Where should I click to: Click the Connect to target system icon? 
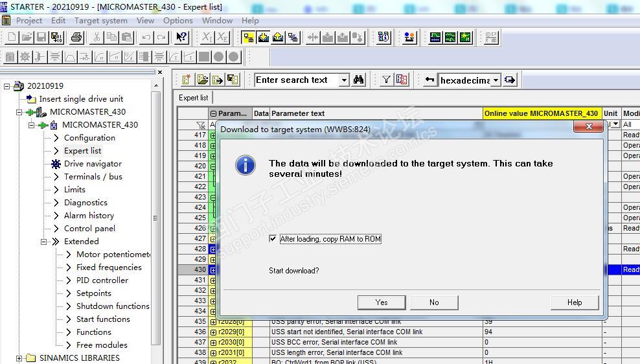click(x=248, y=38)
